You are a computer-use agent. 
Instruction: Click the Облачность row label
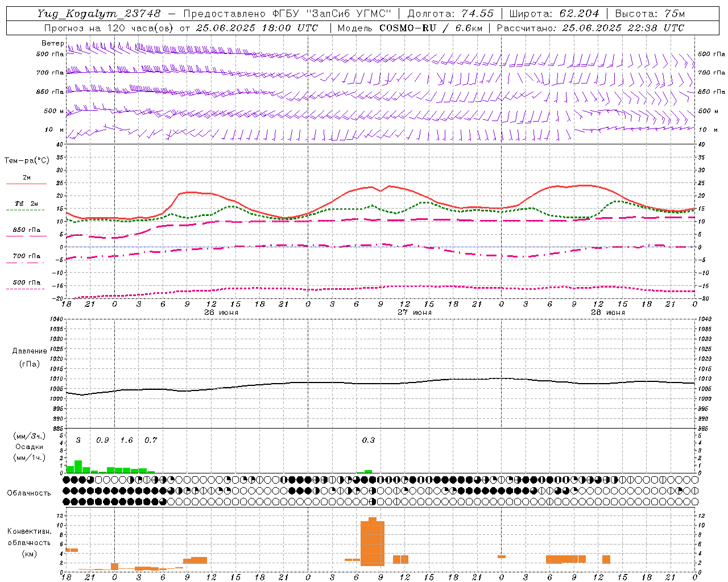[x=29, y=493]
